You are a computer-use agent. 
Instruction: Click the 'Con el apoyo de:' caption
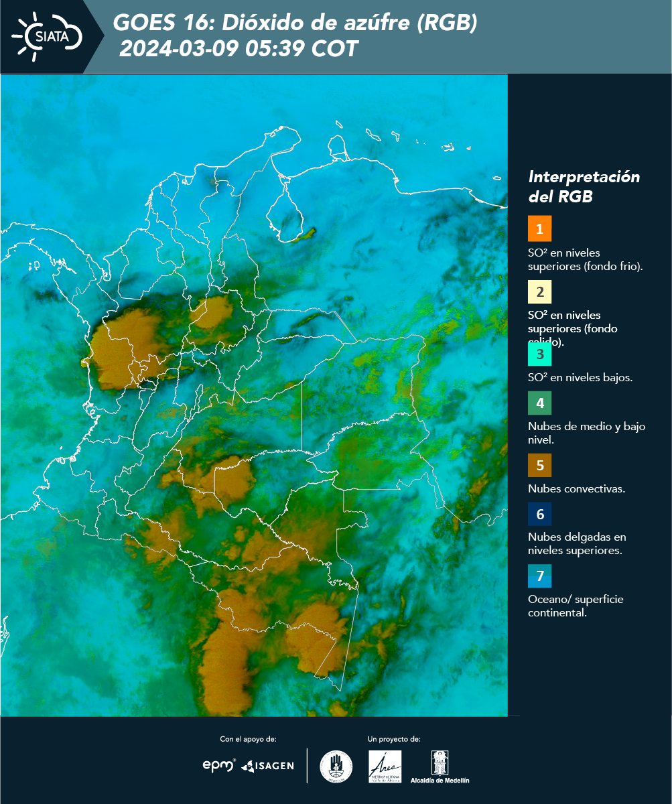248,739
